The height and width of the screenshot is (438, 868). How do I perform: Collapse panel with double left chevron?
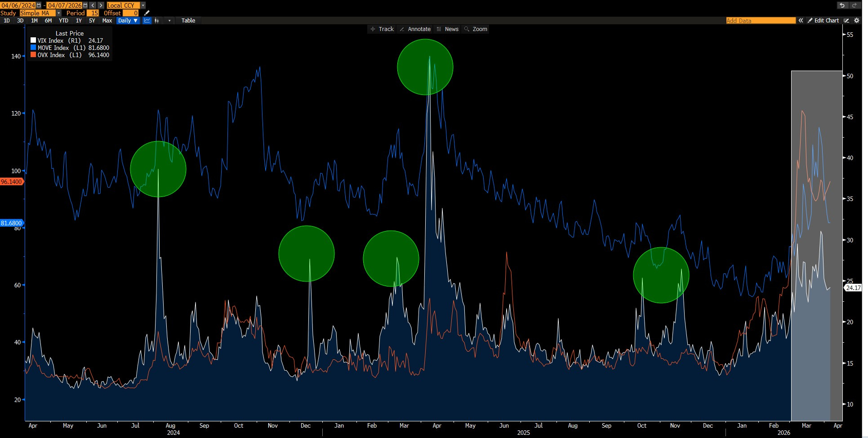tap(801, 21)
